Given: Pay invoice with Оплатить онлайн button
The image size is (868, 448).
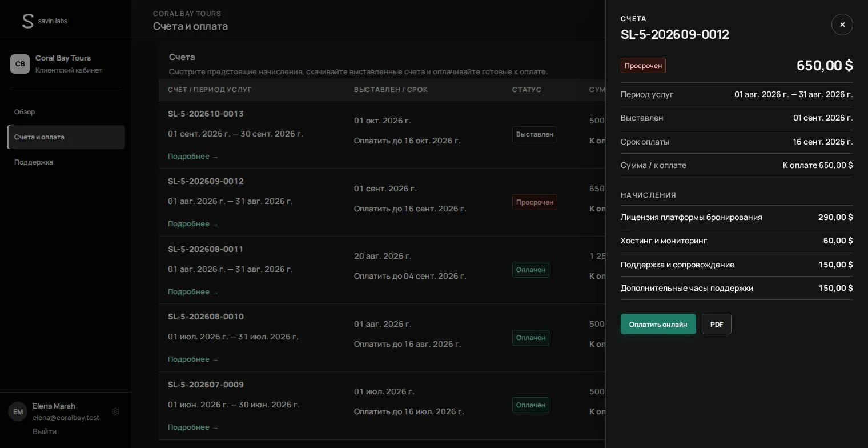Looking at the screenshot, I should (x=658, y=324).
